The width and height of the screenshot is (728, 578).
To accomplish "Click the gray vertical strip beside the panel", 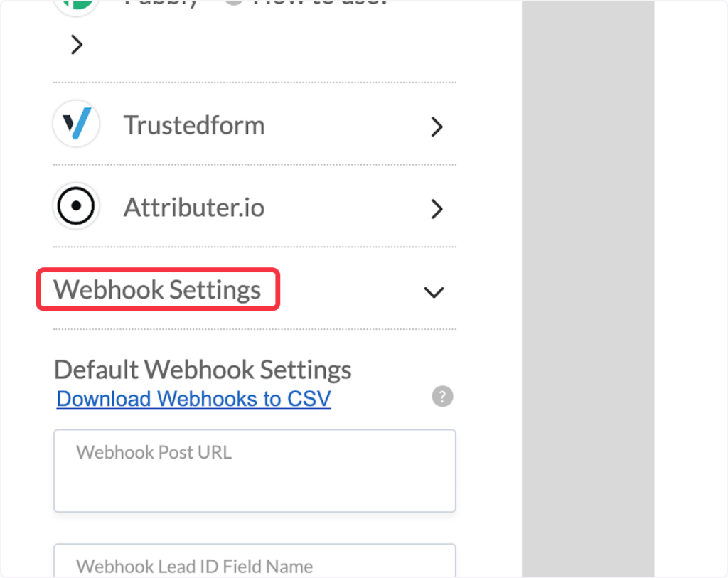I will tap(587, 284).
